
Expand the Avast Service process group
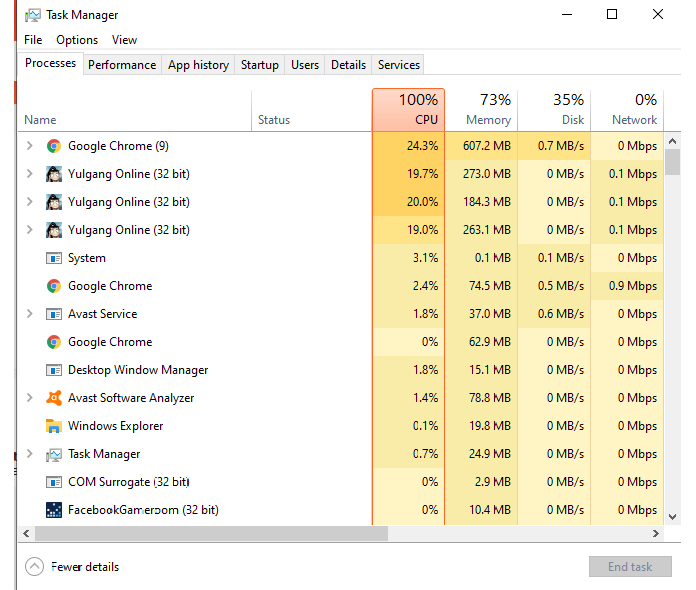click(x=30, y=314)
